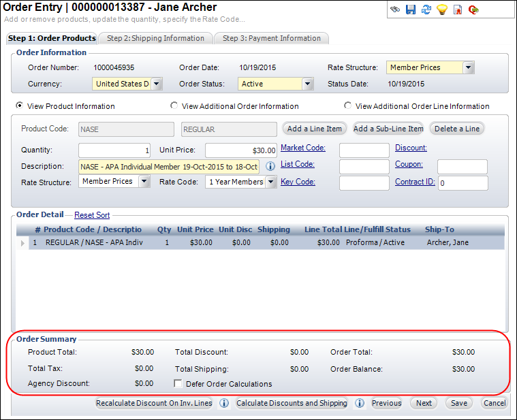Click the yellow light bulb icon

tap(442, 10)
